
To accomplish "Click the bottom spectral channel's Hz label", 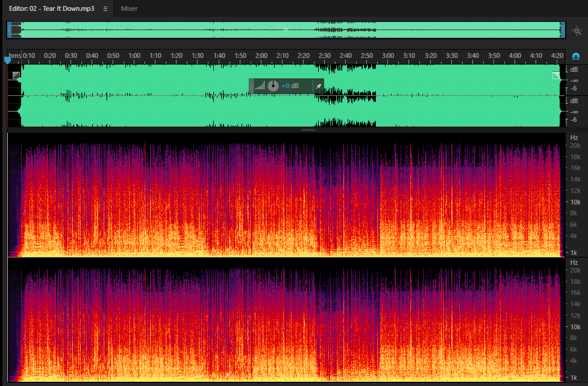I will point(574,262).
